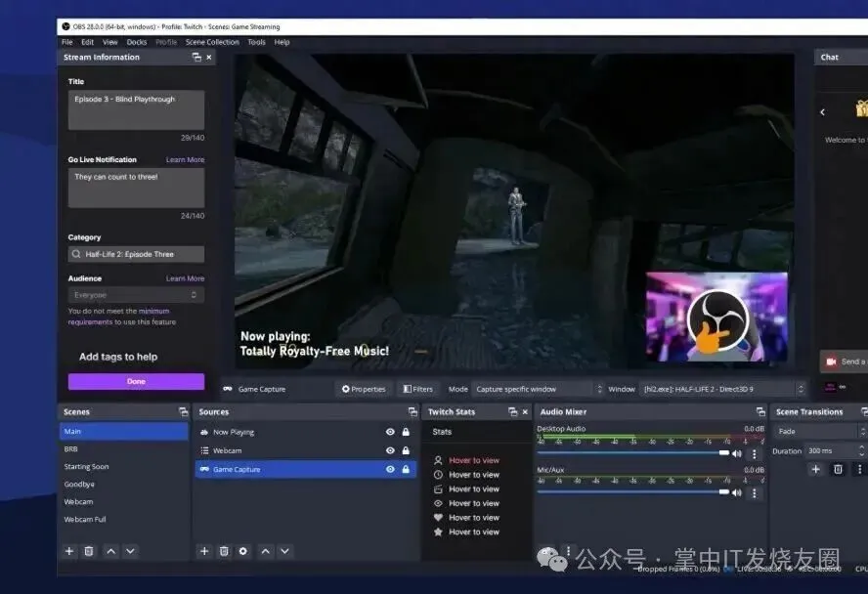Add a scene transition with the plus icon
The image size is (868, 594).
pos(815,469)
